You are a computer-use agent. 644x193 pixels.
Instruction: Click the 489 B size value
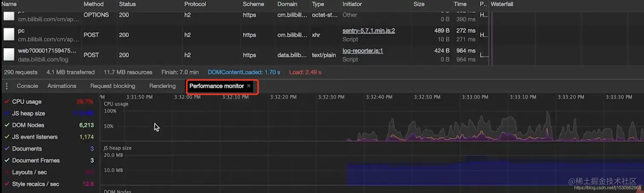tap(442, 31)
